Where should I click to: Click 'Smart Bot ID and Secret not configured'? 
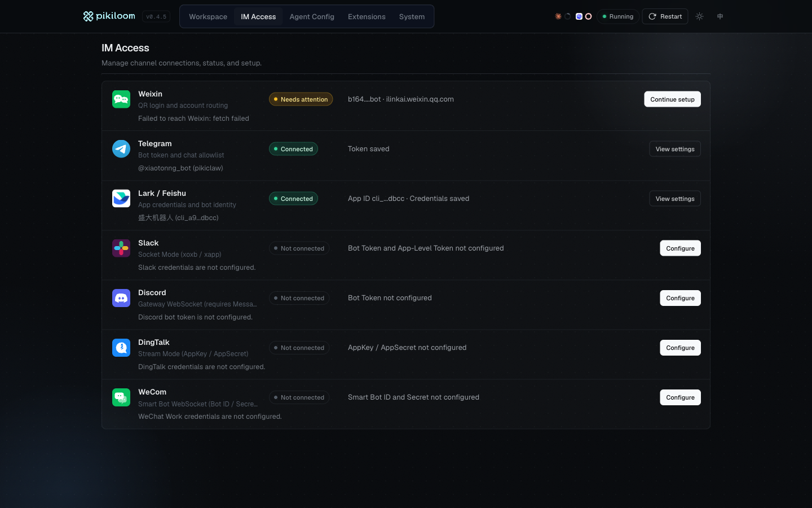(x=413, y=397)
